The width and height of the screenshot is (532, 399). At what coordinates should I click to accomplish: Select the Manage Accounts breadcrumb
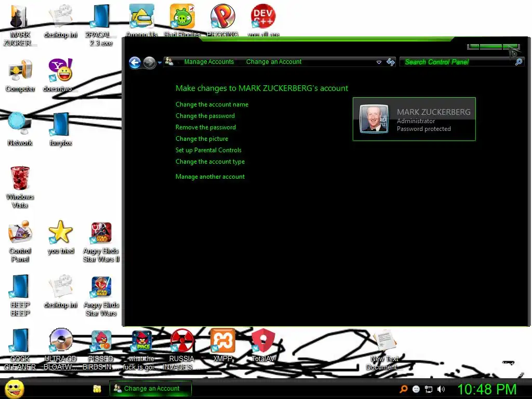tap(209, 62)
